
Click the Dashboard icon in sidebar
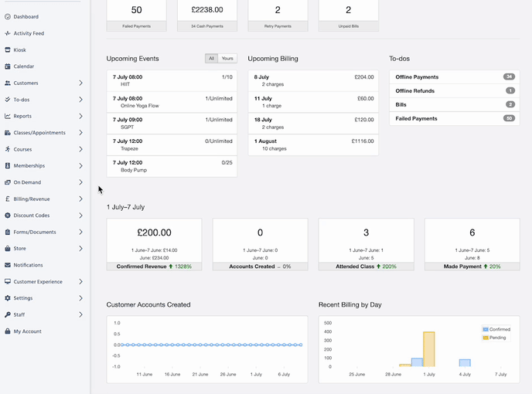click(x=8, y=17)
